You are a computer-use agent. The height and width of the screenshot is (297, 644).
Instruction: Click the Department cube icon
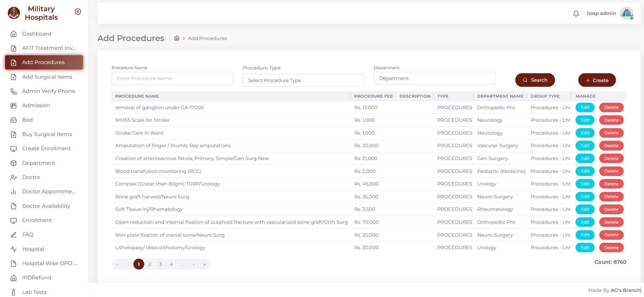14,163
